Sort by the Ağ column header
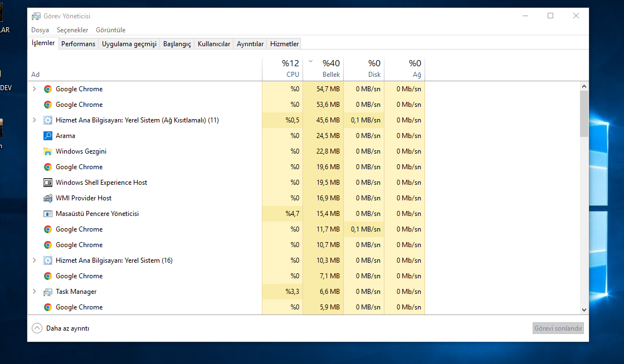Viewport: 624px width, 364px height. coord(404,69)
